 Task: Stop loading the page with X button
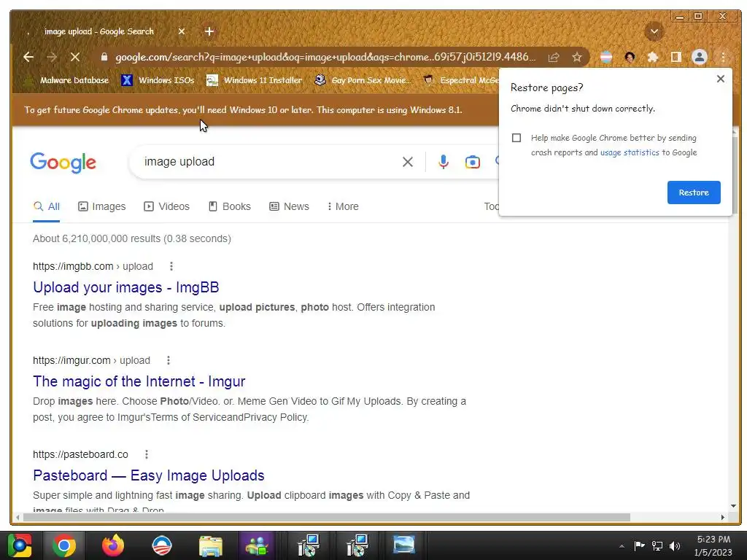pos(75,57)
